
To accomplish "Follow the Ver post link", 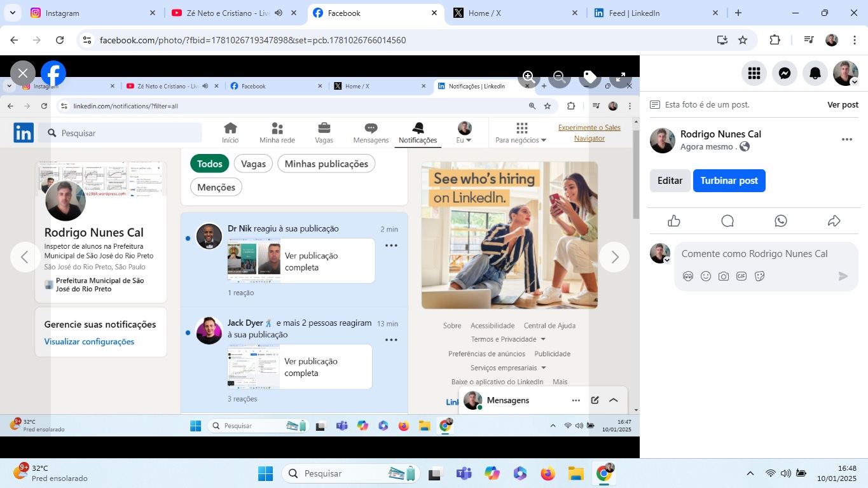I will click(843, 104).
